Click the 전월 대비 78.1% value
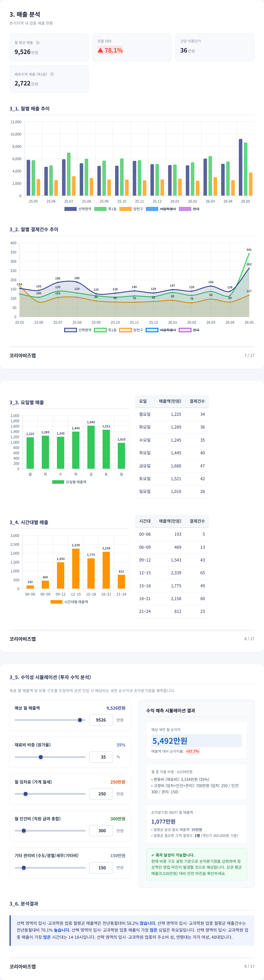The image size is (264, 980). tap(110, 50)
